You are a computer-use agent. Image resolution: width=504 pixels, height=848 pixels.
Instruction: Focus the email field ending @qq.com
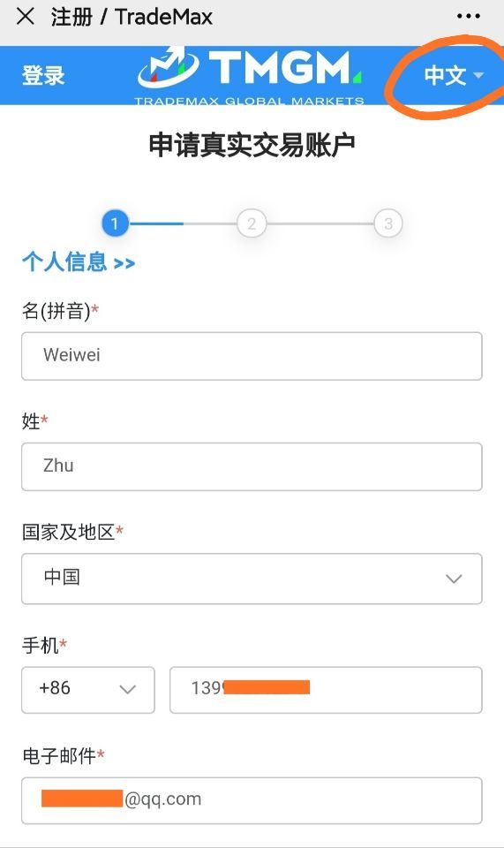click(252, 800)
